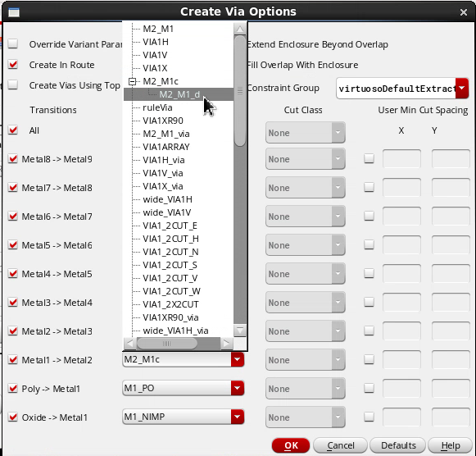Select VIA1XR90_via in via list
The height and width of the screenshot is (456, 476).
(170, 317)
